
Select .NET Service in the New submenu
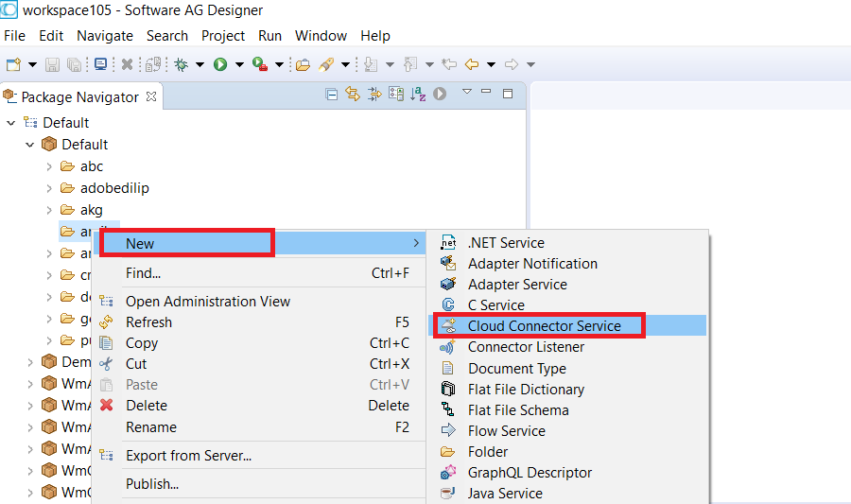click(x=567, y=242)
